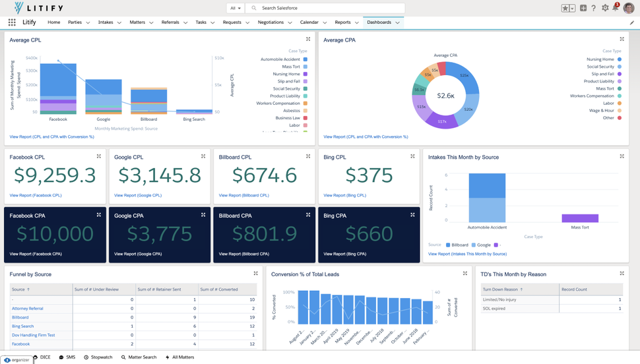Open Dov Handling Firm Test link
640x364 pixels.
[x=33, y=335]
